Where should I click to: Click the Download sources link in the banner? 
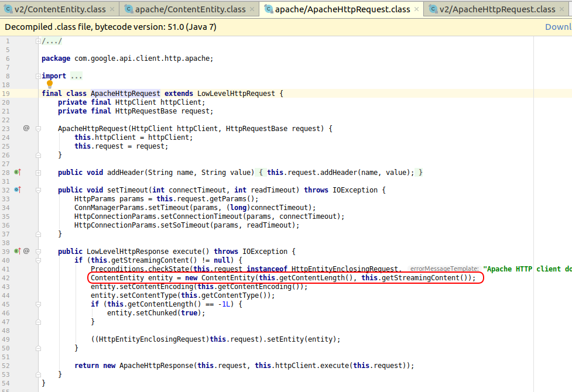(558, 27)
